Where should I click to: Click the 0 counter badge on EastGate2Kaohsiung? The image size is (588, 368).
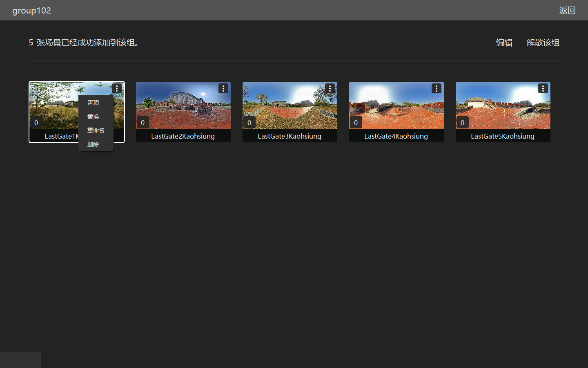coord(143,123)
